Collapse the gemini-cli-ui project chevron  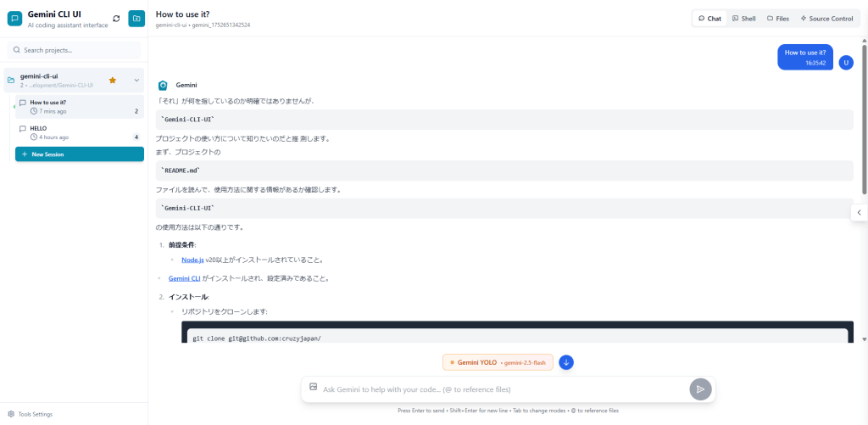click(x=136, y=81)
